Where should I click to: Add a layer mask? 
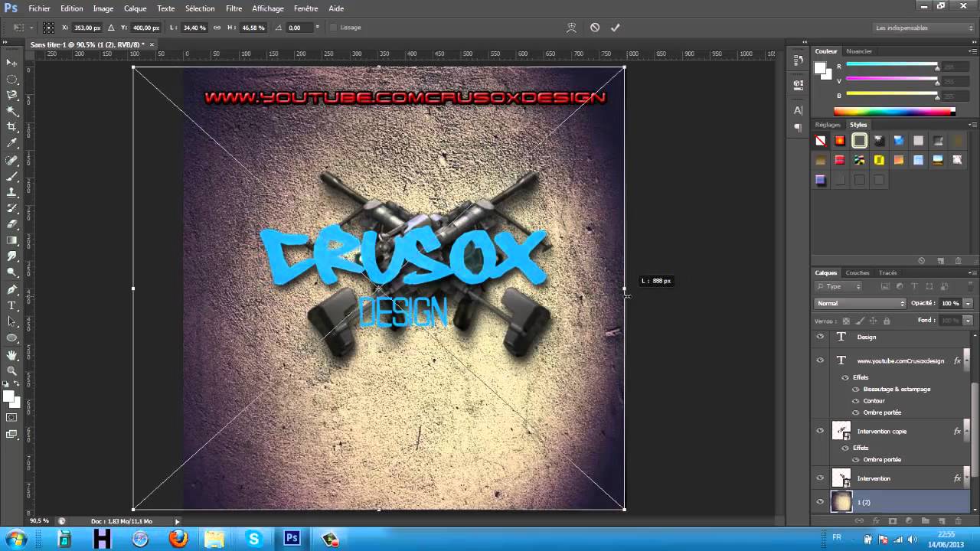click(x=892, y=521)
